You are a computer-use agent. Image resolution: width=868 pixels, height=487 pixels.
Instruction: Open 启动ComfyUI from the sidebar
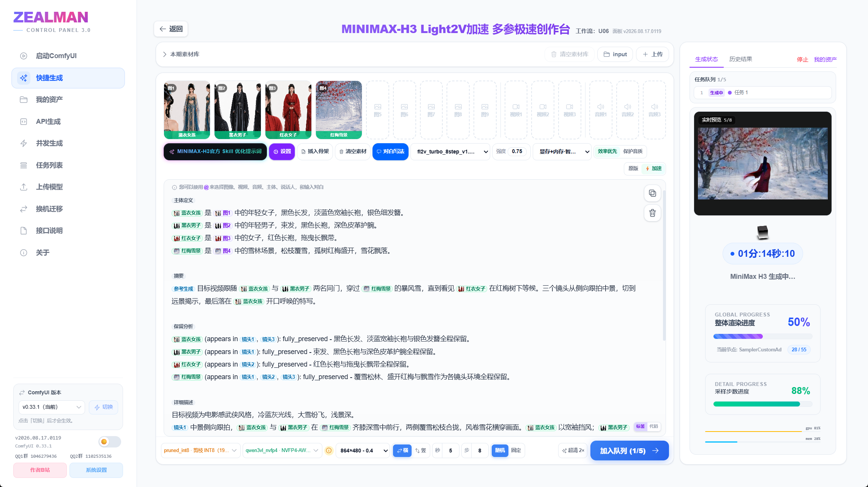pos(68,56)
